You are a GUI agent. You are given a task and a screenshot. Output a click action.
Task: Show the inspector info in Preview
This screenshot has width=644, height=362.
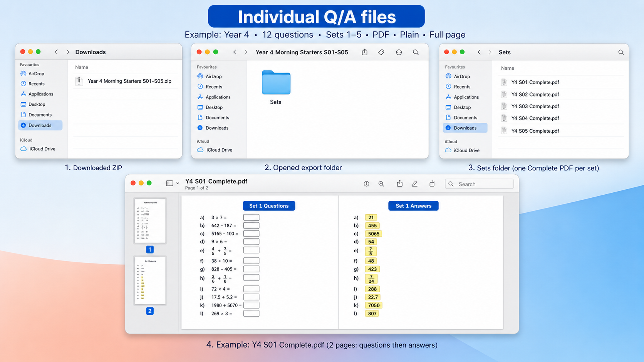(366, 184)
